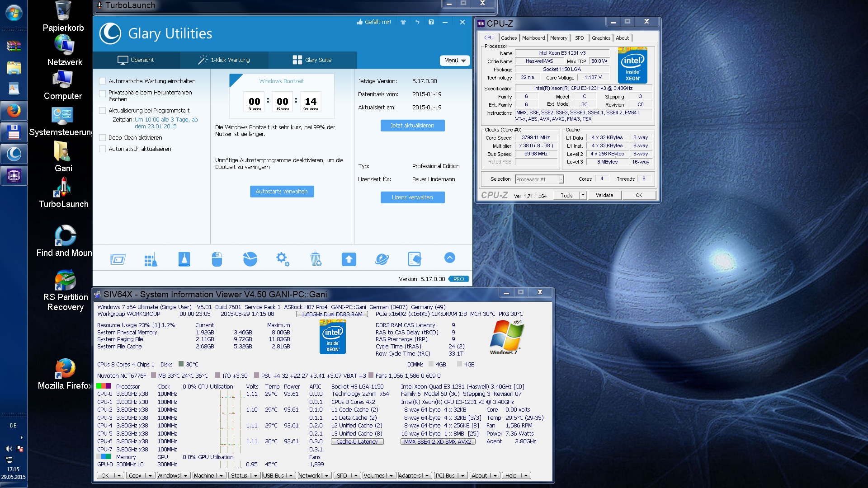This screenshot has height=488, width=868.
Task: Open the CPU-Z Tools dropdown arrow
Action: click(x=583, y=195)
